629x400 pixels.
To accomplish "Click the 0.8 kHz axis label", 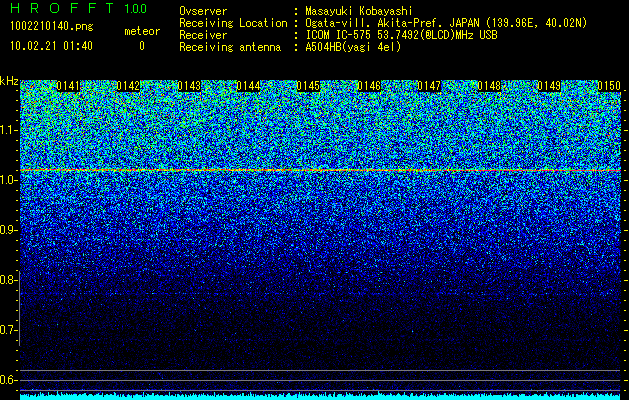I will point(9,280).
